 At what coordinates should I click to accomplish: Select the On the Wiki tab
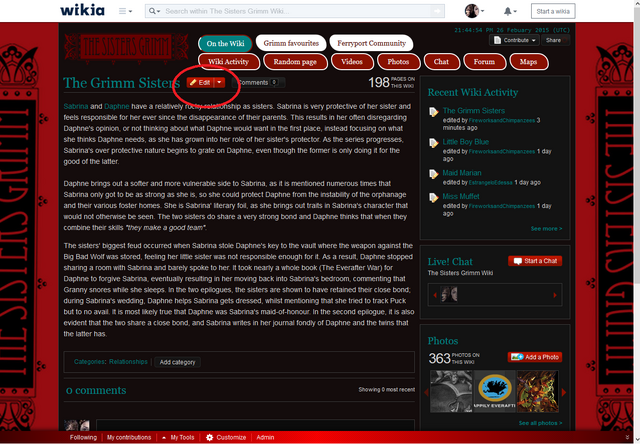pyautogui.click(x=225, y=43)
